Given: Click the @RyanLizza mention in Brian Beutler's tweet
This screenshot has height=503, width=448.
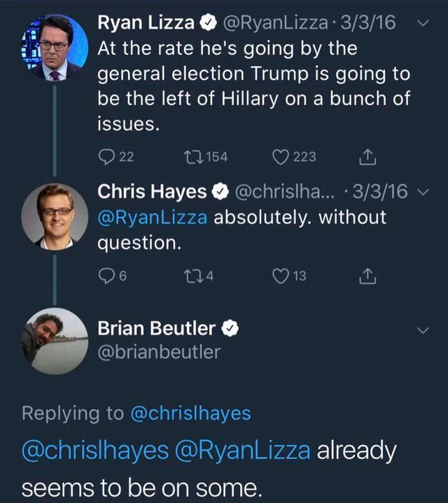Looking at the screenshot, I should 247,451.
